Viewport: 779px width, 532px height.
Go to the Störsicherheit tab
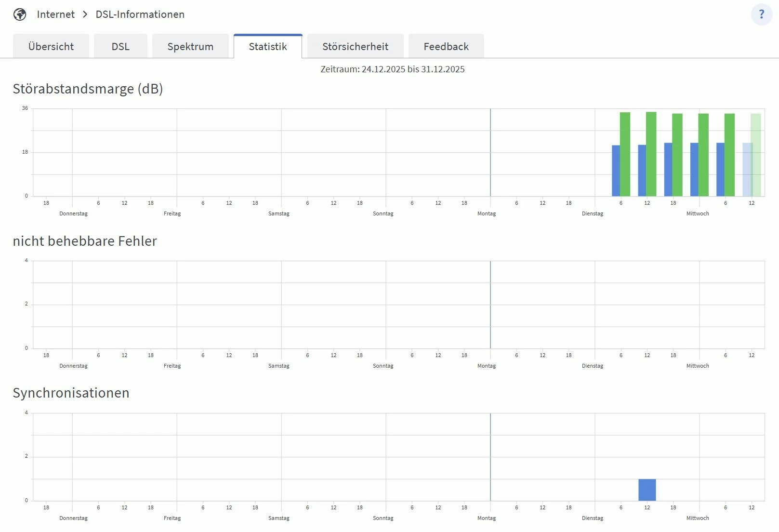[x=356, y=46]
